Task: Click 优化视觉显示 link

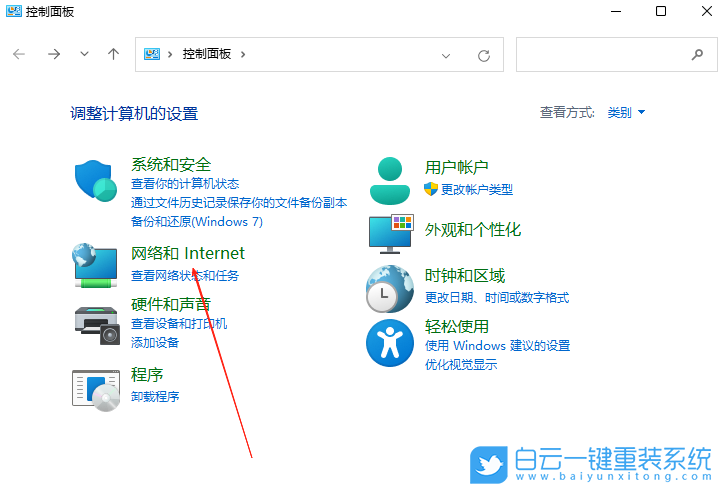Action: [461, 365]
